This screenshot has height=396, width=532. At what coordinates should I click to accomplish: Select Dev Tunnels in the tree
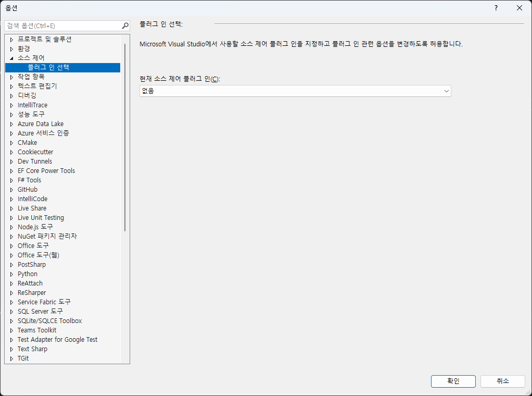[x=35, y=162]
